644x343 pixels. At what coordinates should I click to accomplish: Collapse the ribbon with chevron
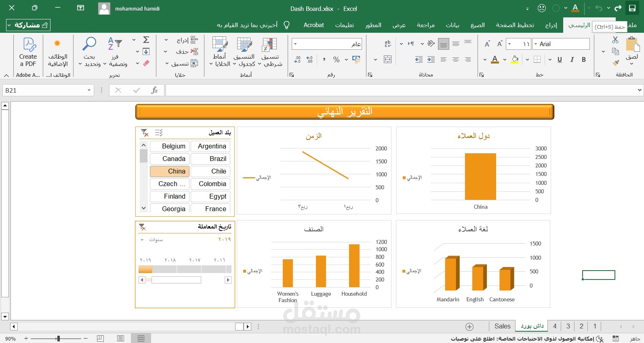(6, 75)
